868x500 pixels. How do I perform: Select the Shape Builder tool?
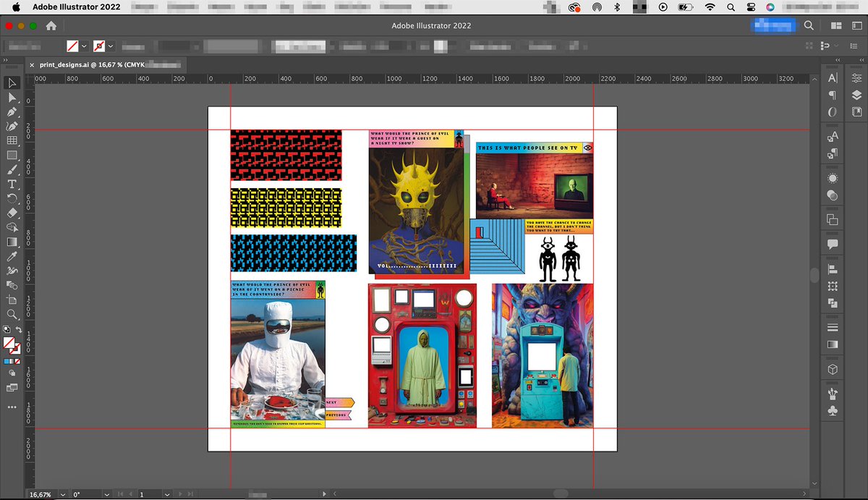[12, 228]
